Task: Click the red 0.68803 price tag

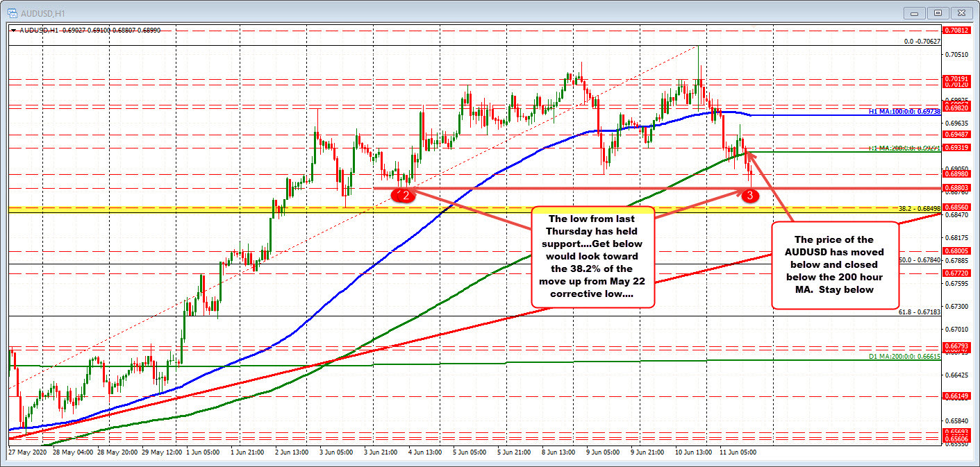Action: (x=956, y=188)
